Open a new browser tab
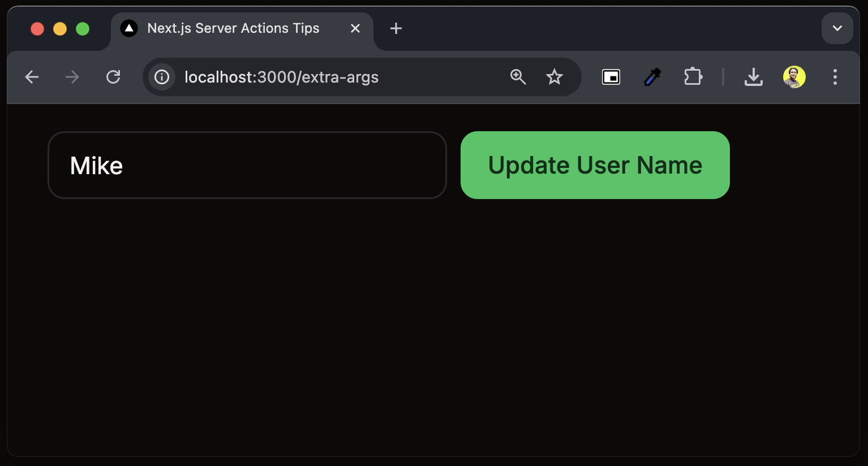 396,28
